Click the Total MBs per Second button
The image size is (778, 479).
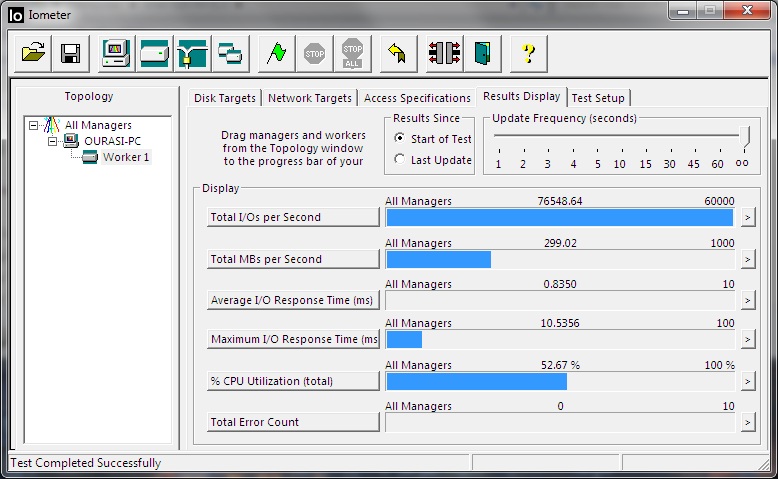(293, 259)
